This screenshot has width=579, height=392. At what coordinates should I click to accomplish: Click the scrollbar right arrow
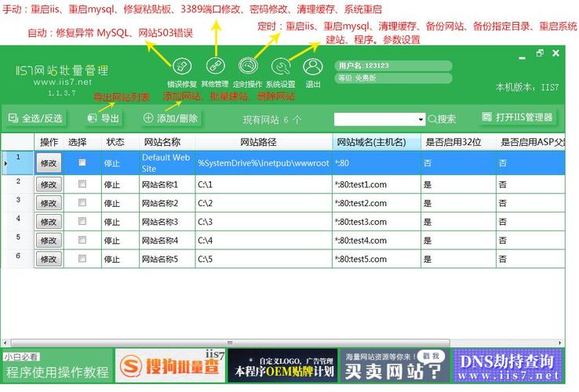(560, 343)
